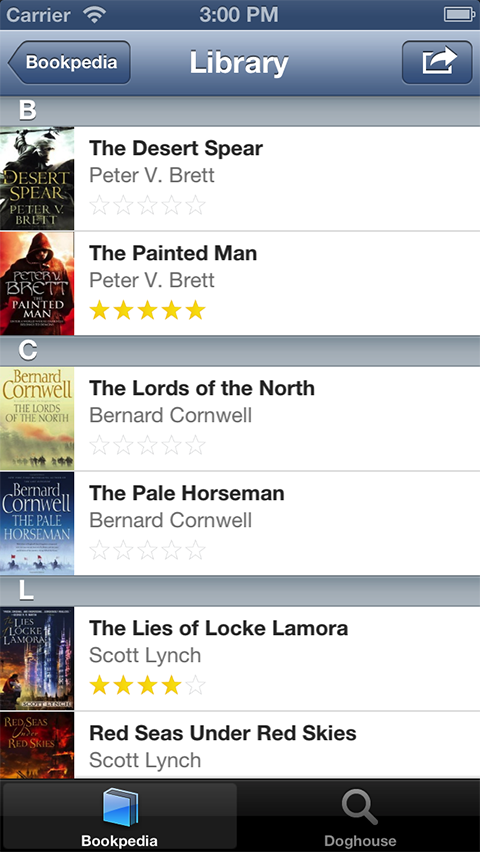
Task: Tap The Lords of the North cover
Action: (x=37, y=418)
